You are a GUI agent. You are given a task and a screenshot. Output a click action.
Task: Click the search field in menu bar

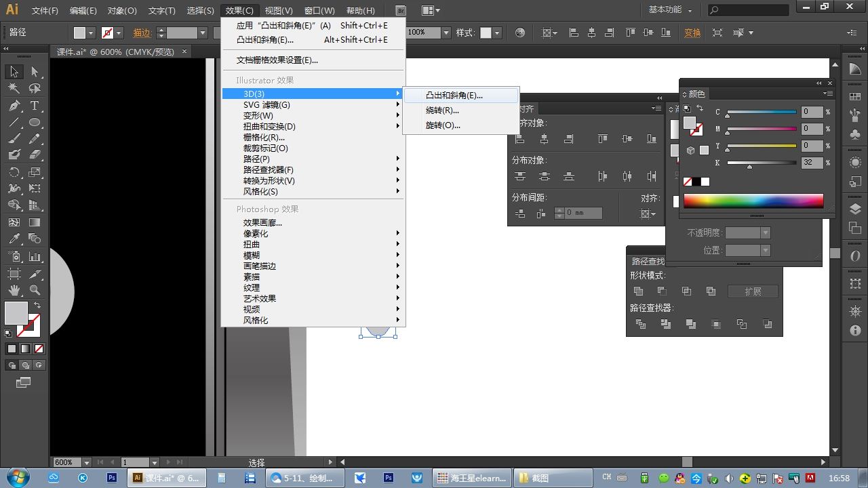(x=749, y=10)
